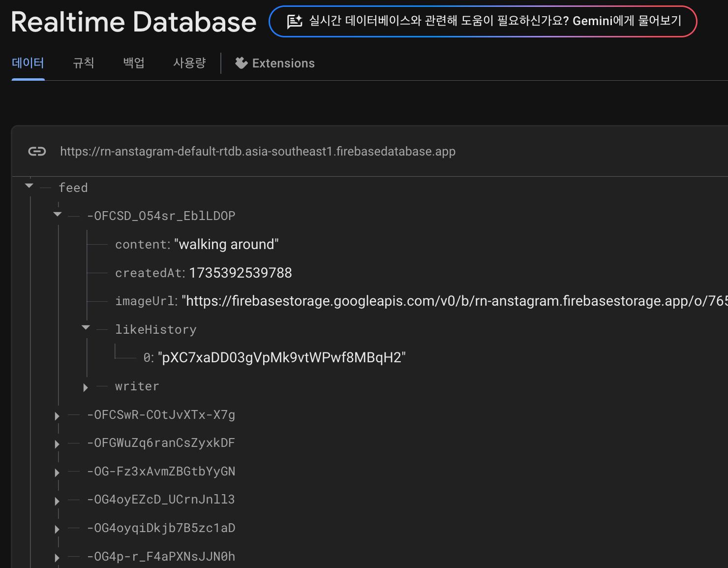Ask Gemini about the realtime database
The image size is (728, 568).
[x=483, y=21]
